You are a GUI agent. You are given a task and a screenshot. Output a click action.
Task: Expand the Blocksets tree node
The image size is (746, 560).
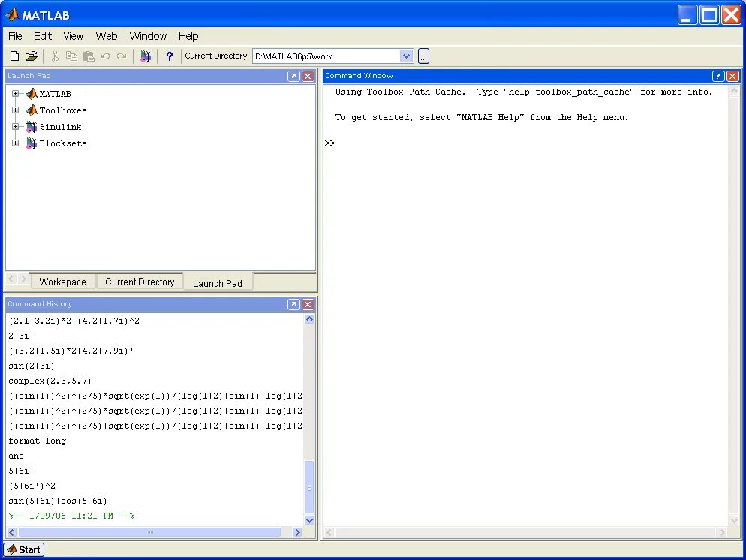[15, 143]
